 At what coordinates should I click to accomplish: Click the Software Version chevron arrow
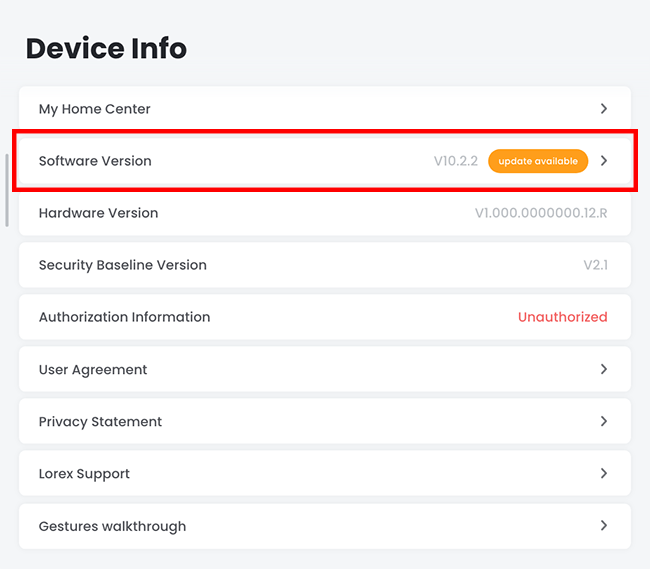click(x=604, y=160)
